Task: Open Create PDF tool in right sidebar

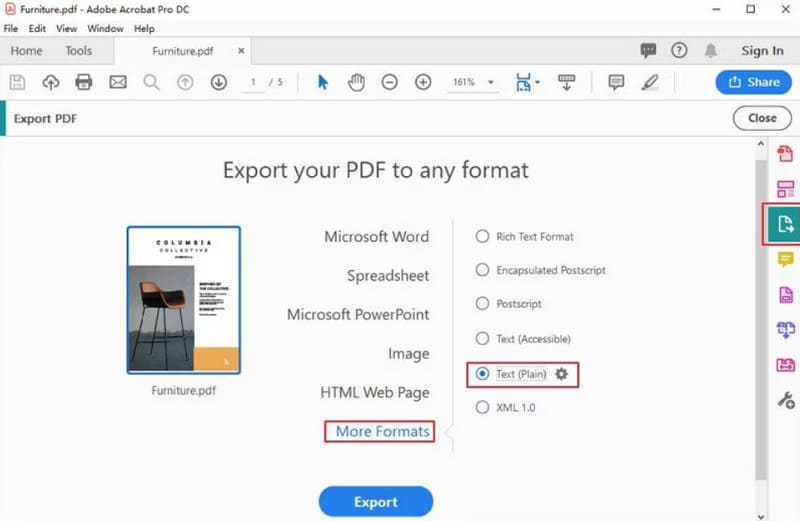Action: pos(785,154)
